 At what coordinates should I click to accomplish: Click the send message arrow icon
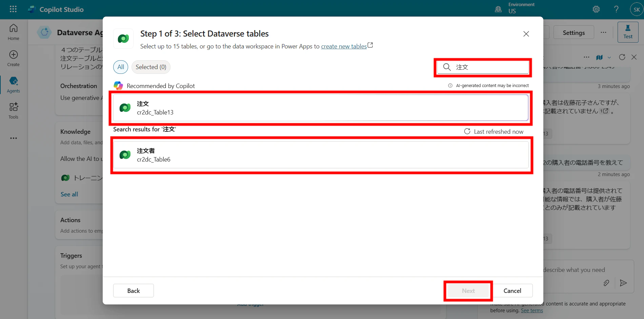pyautogui.click(x=623, y=283)
